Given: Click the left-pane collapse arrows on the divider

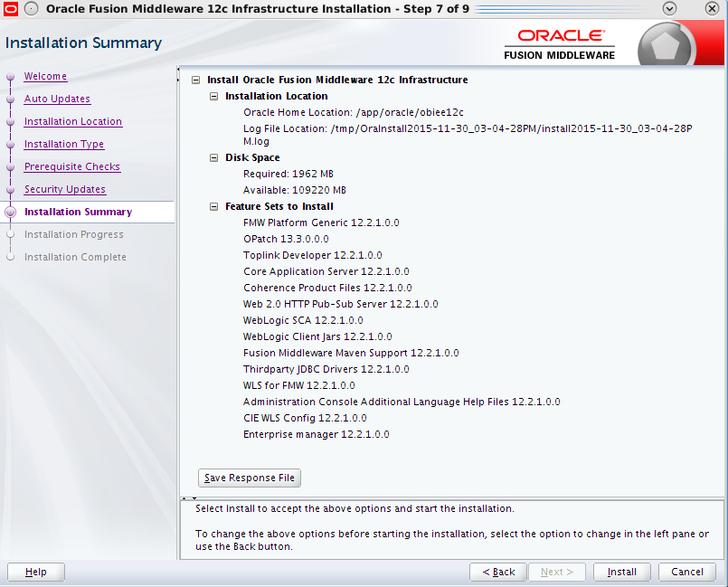Looking at the screenshot, I should (178, 75).
